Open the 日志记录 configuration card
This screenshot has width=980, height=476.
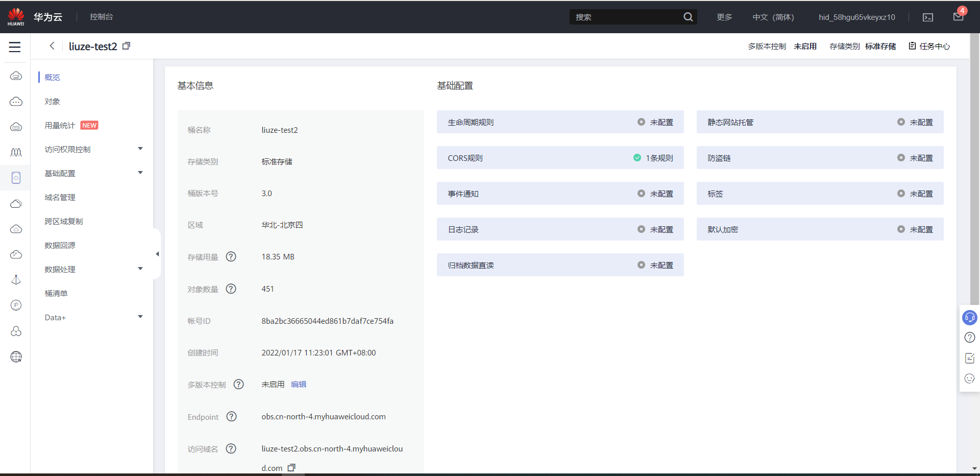(560, 229)
